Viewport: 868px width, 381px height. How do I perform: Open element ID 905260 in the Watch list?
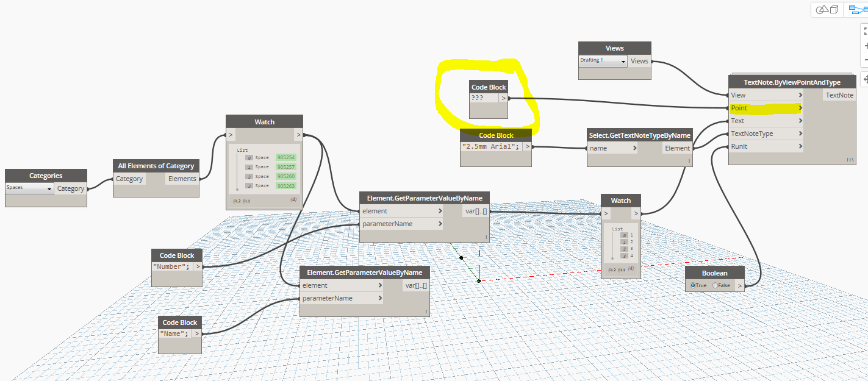click(285, 176)
